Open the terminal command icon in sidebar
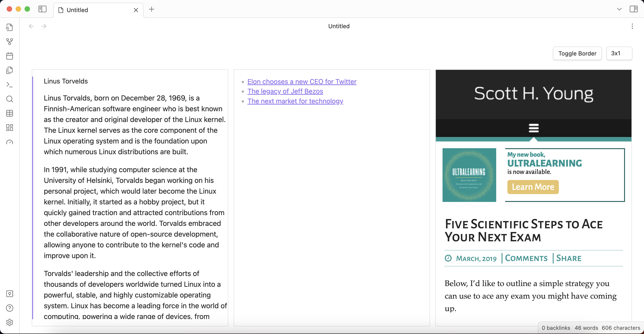The width and height of the screenshot is (644, 334). [9, 85]
